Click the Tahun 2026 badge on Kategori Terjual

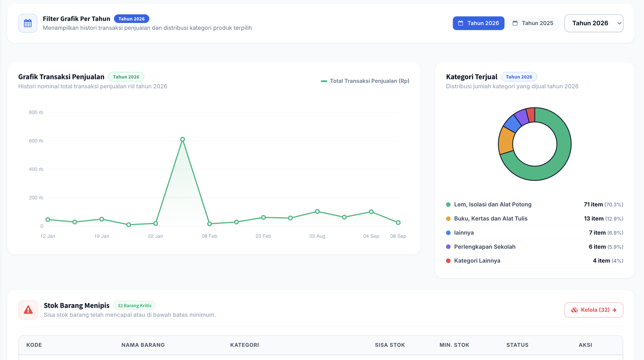(x=519, y=77)
